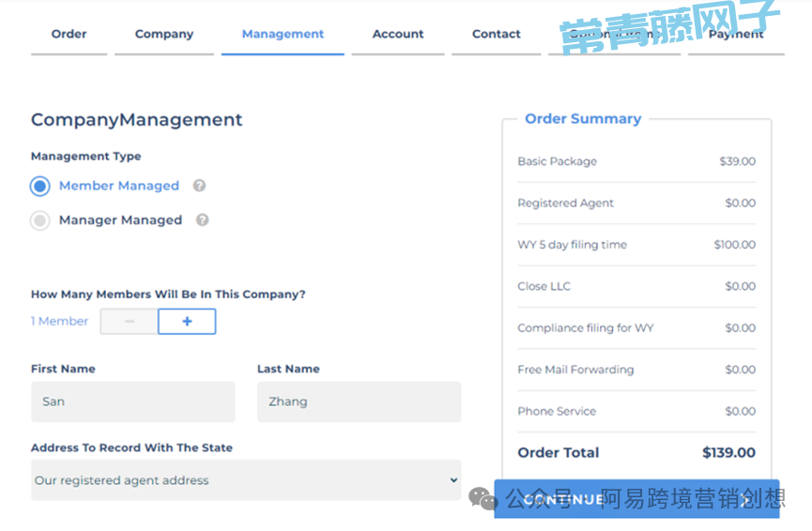Decrease member count with minus button
The height and width of the screenshot is (531, 812).
[129, 322]
